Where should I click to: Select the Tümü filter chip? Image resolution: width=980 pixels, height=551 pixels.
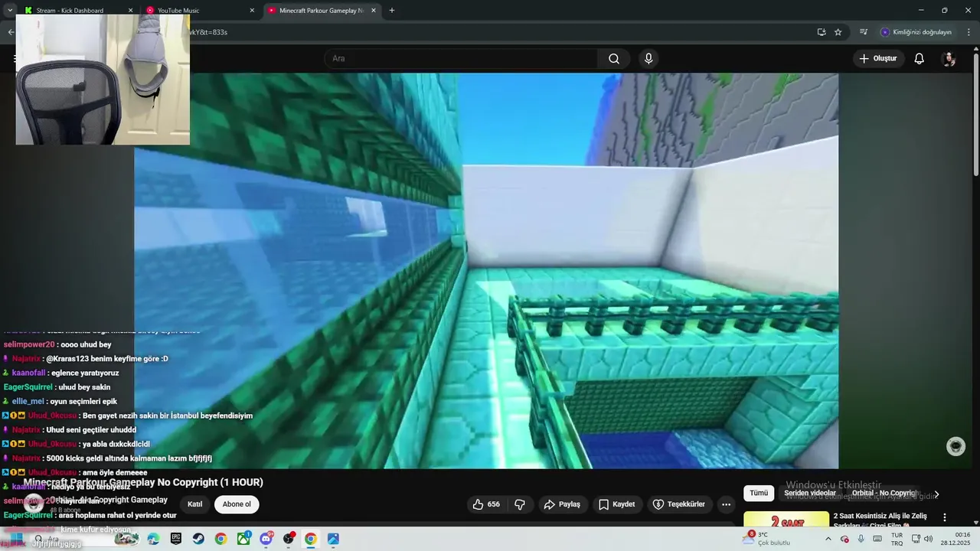759,493
